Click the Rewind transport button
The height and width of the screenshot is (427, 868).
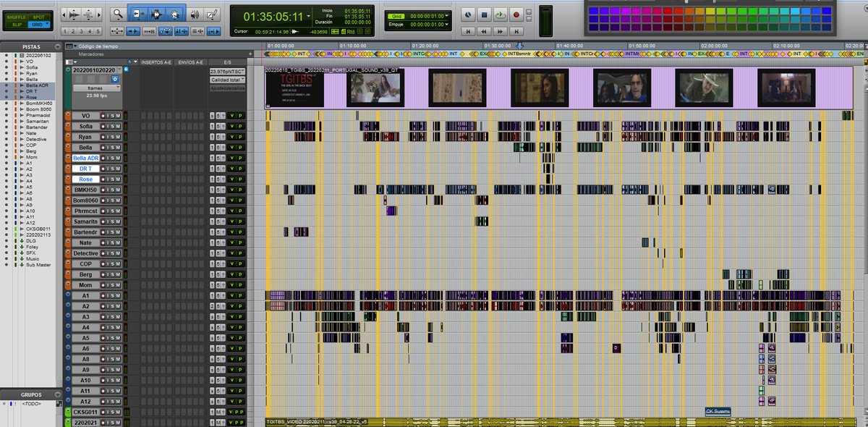[x=484, y=31]
